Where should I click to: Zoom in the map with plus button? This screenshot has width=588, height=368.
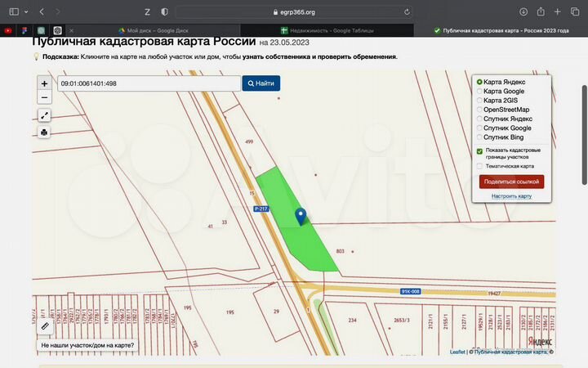pyautogui.click(x=44, y=83)
